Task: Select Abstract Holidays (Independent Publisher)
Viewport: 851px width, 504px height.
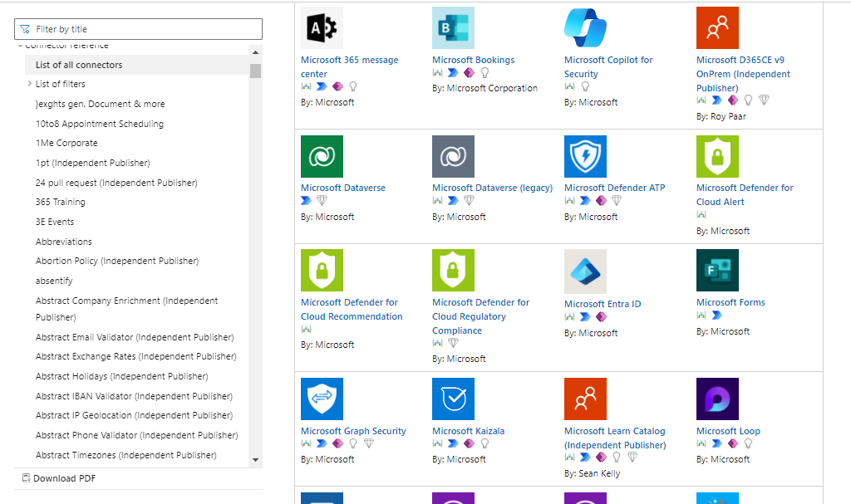Action: (121, 376)
